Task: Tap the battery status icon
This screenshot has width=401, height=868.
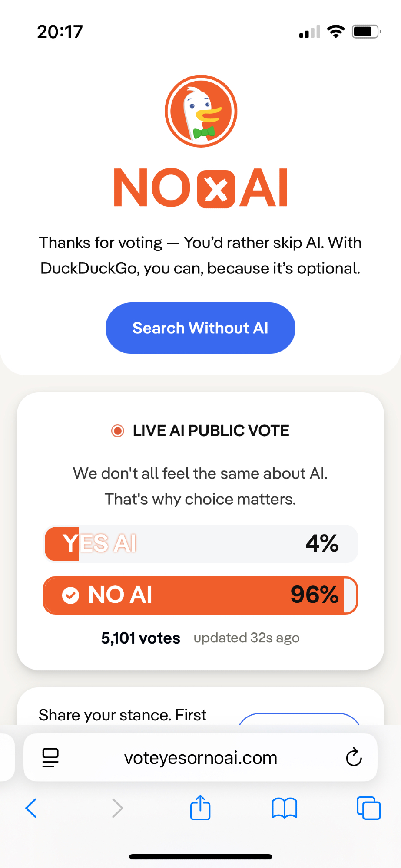Action: point(365,32)
